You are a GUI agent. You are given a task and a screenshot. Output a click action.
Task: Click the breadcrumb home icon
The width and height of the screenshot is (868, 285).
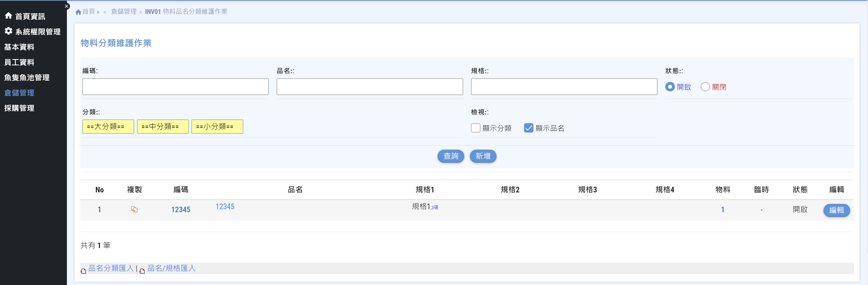pyautogui.click(x=78, y=12)
